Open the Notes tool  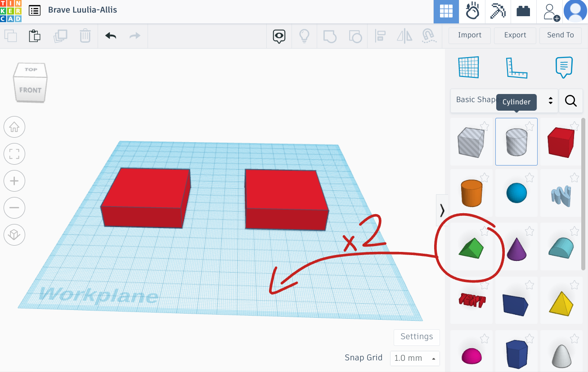pyautogui.click(x=564, y=67)
